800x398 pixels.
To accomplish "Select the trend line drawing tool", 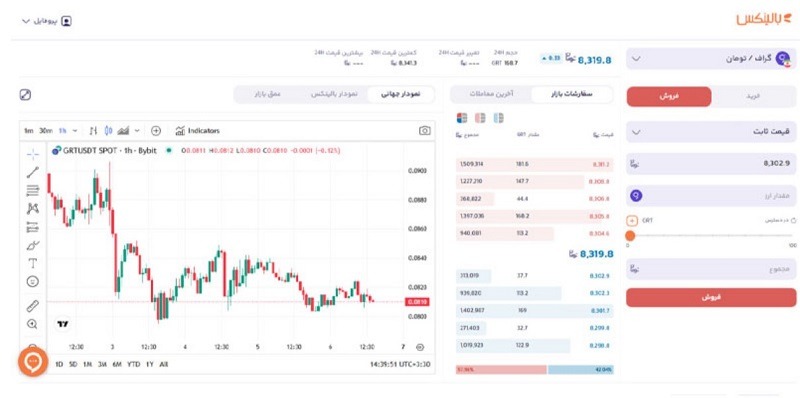I will pos(33,172).
